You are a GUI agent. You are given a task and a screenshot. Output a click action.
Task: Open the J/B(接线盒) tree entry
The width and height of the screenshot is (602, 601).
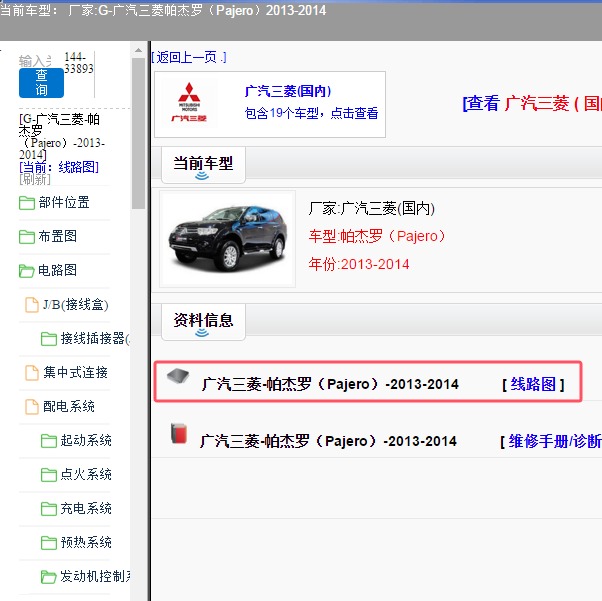click(76, 305)
